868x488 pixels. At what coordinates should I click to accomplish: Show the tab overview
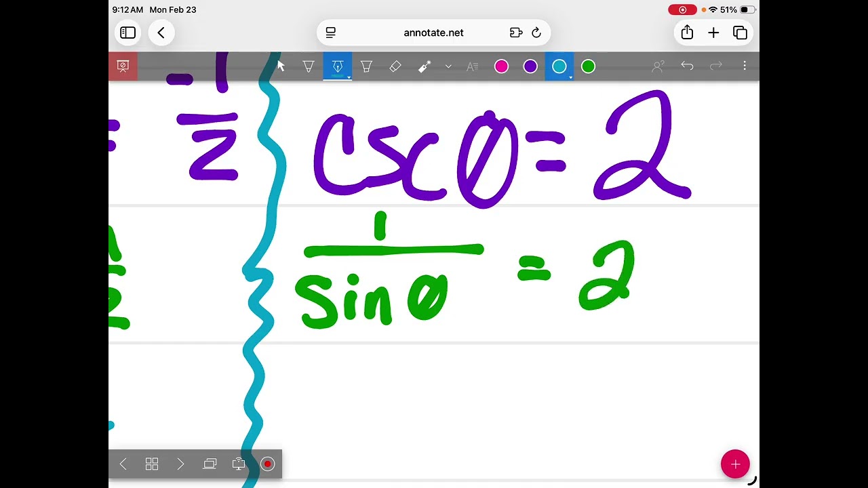(x=740, y=33)
